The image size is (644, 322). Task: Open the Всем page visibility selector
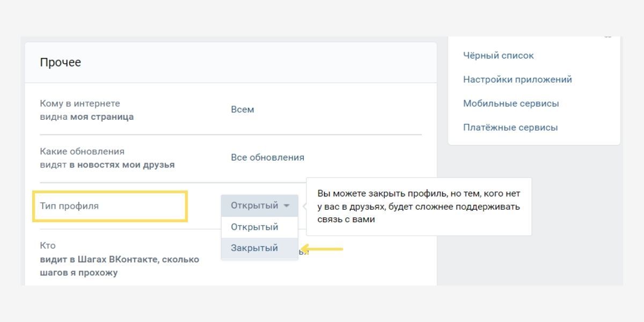tap(243, 109)
